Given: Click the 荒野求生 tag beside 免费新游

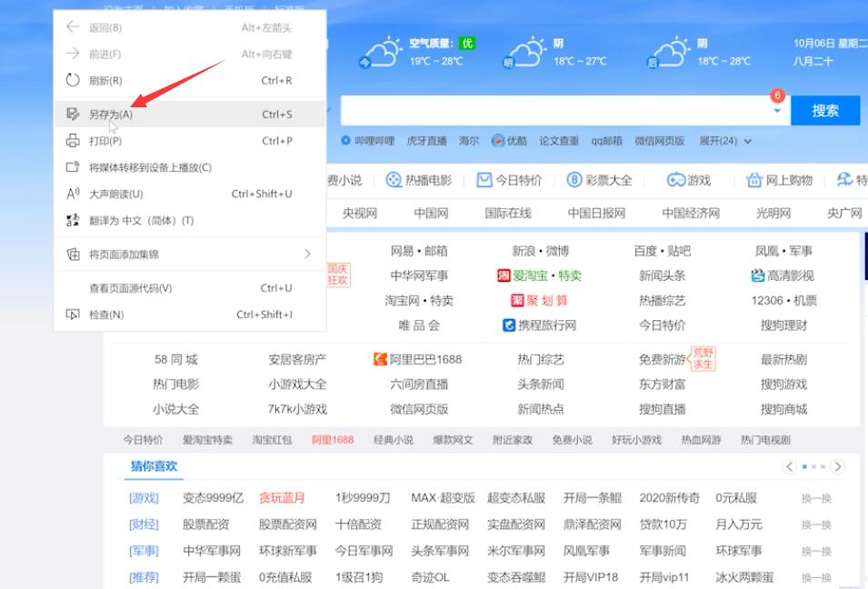Looking at the screenshot, I should [703, 359].
